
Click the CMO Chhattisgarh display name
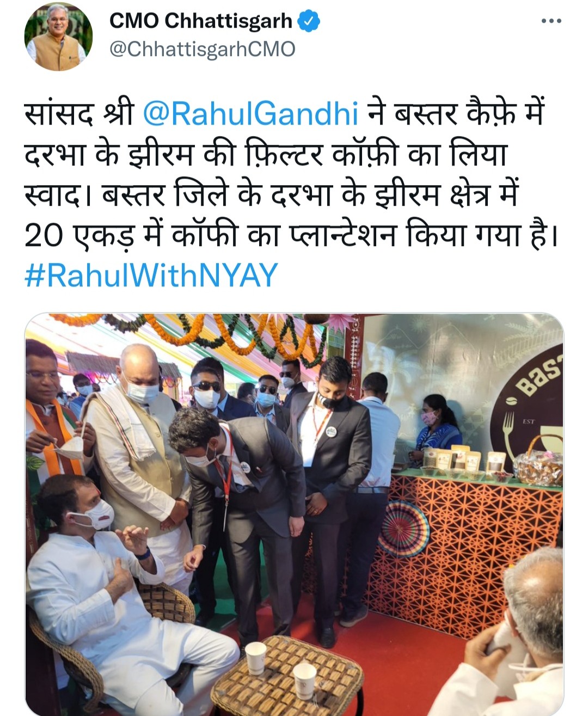pyautogui.click(x=201, y=21)
